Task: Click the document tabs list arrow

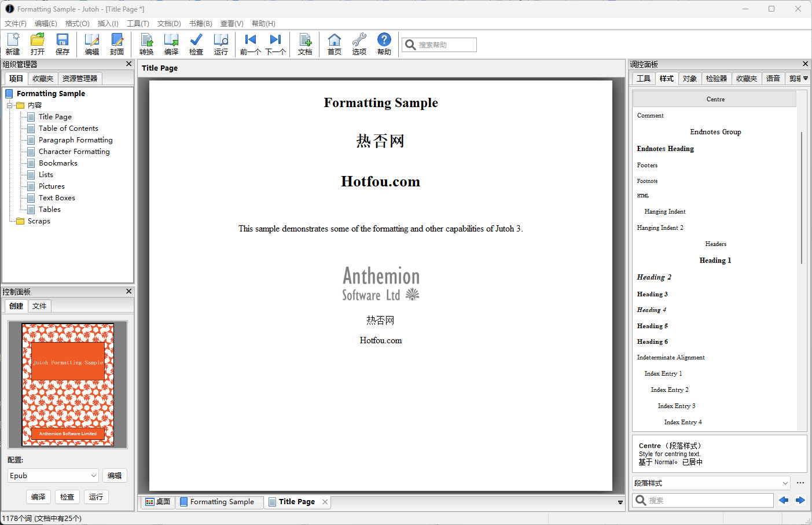Action: [620, 502]
